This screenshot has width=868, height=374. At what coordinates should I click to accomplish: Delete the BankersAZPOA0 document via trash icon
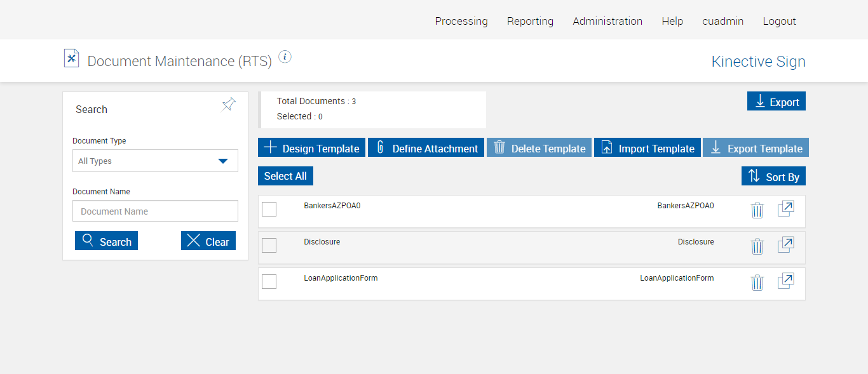[x=757, y=210]
